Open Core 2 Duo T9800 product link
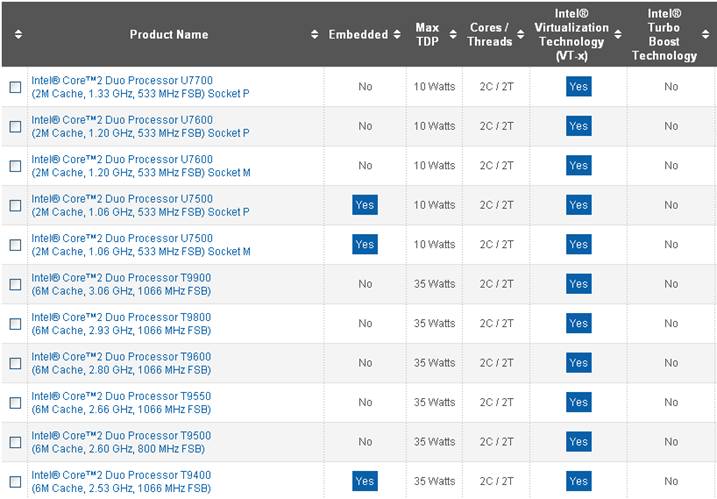Image resolution: width=717 pixels, height=499 pixels. (x=121, y=324)
